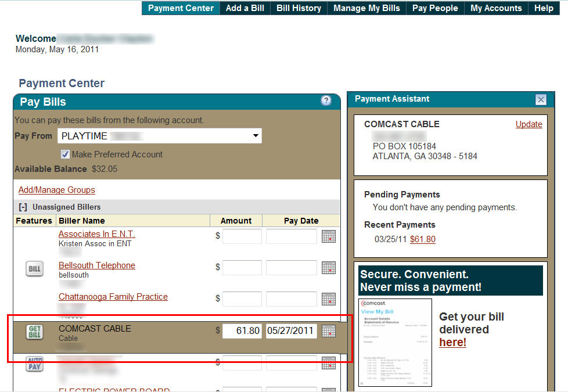Click the 'Kristen Assoc in ENT' nickname text
568x392 pixels.
tap(95, 244)
